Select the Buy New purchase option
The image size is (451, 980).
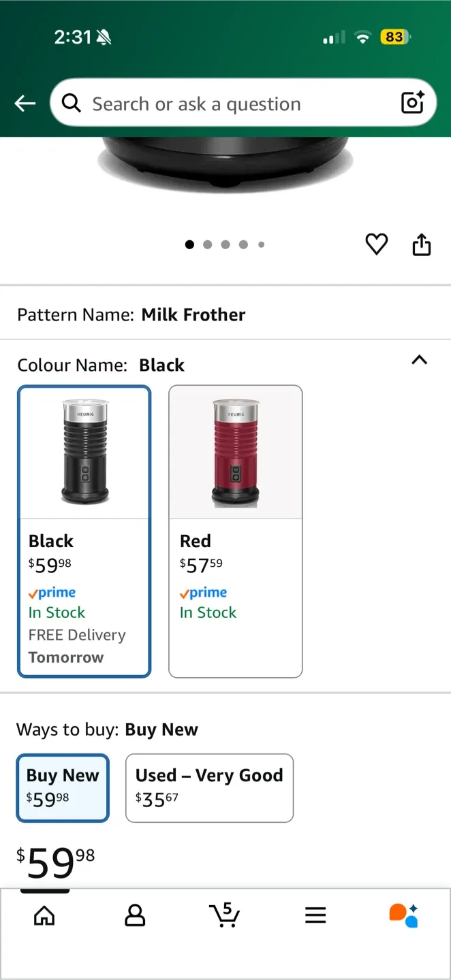(63, 787)
